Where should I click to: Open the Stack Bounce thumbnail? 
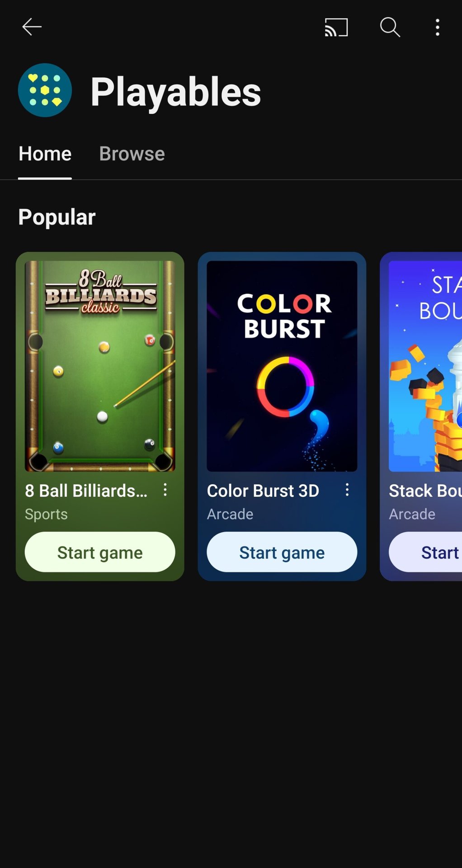tap(425, 366)
